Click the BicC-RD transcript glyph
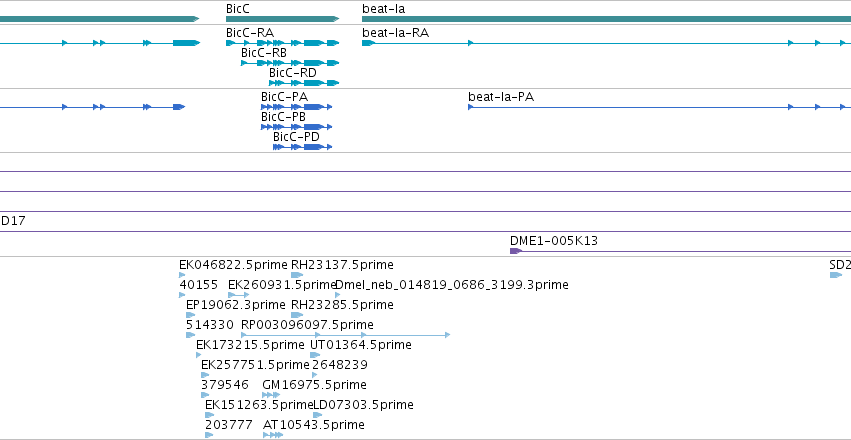The width and height of the screenshot is (851, 440). click(x=304, y=83)
